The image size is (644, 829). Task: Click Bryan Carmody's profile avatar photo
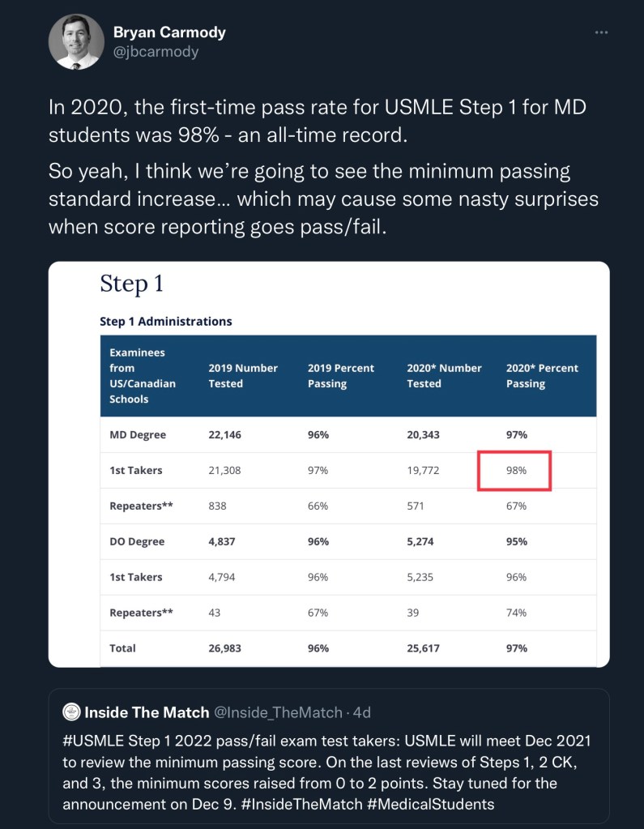tap(76, 42)
